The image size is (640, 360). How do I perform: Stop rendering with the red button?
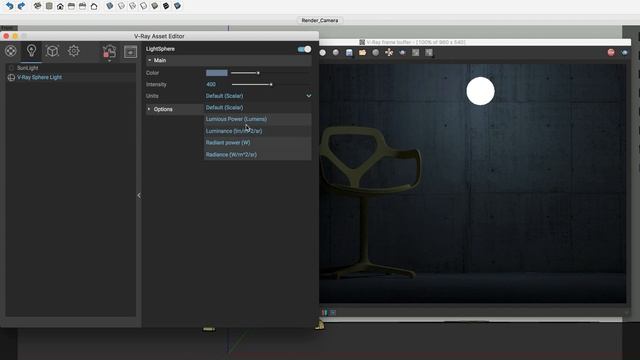[611, 52]
